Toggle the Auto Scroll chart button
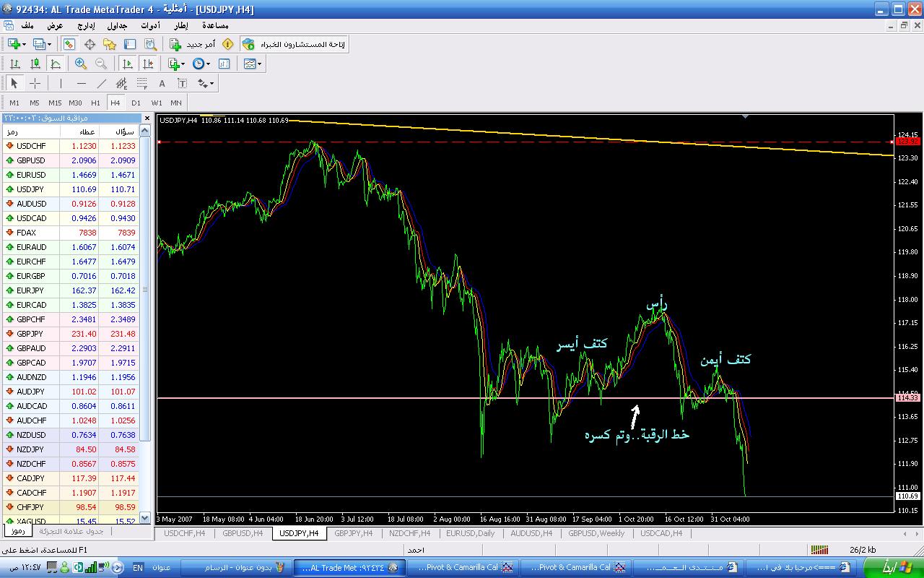Screen dimensions: 924x578 (x=128, y=64)
